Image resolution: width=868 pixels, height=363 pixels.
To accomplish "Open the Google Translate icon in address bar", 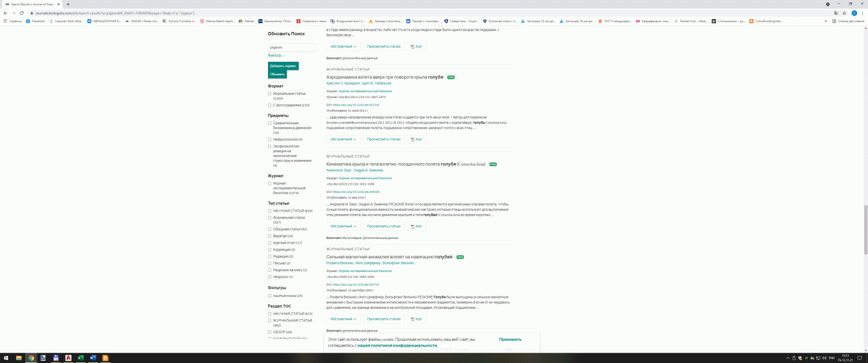I will click(x=836, y=13).
